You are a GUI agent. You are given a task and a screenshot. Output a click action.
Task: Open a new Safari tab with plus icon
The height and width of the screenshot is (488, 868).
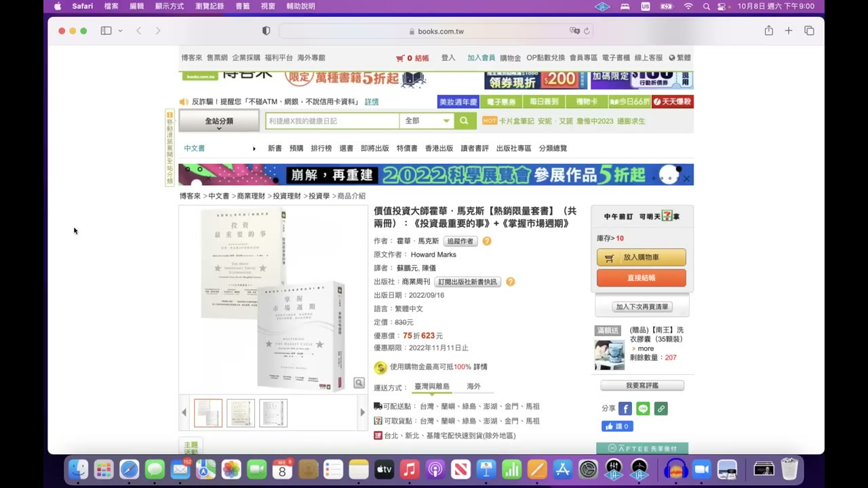789,30
